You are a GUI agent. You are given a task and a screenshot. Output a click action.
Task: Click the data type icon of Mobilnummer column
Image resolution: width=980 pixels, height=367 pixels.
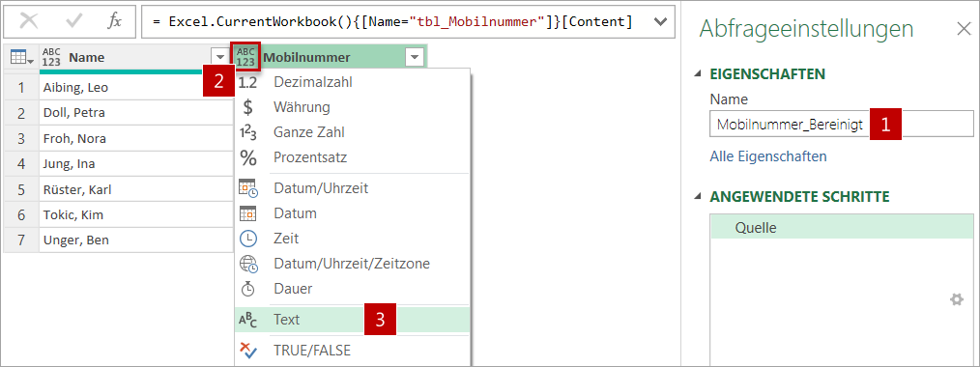click(x=245, y=57)
